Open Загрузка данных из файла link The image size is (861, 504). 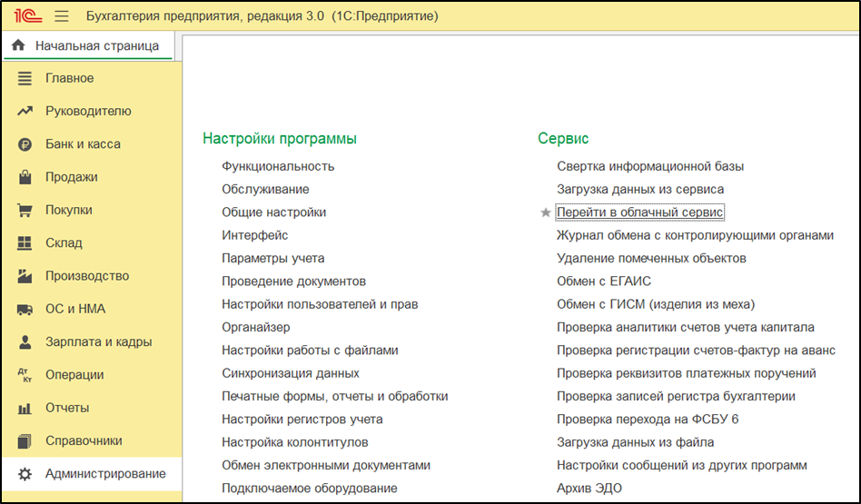636,442
